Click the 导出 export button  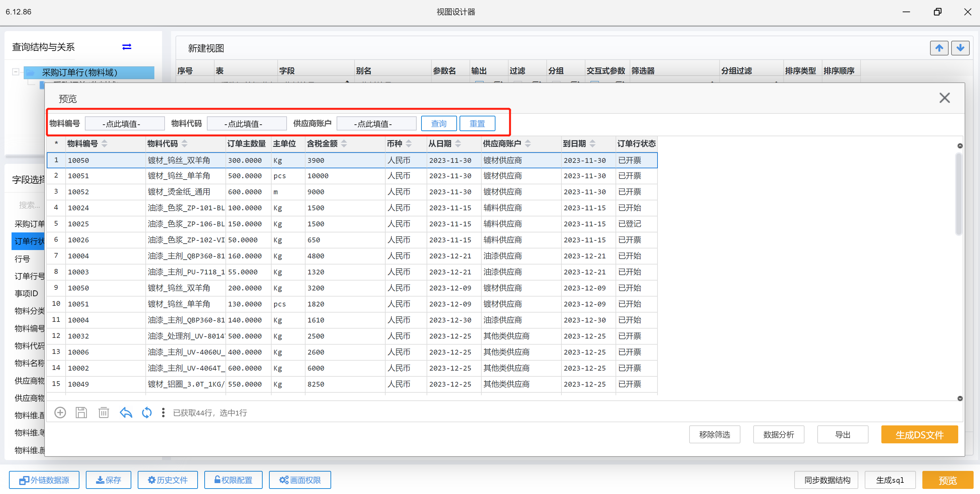pos(842,435)
